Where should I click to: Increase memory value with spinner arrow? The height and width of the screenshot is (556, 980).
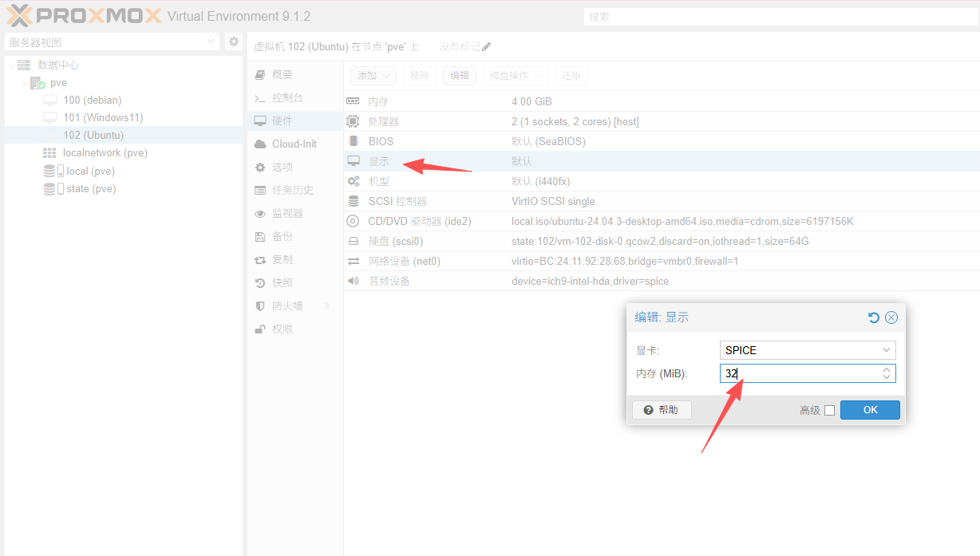click(x=887, y=369)
